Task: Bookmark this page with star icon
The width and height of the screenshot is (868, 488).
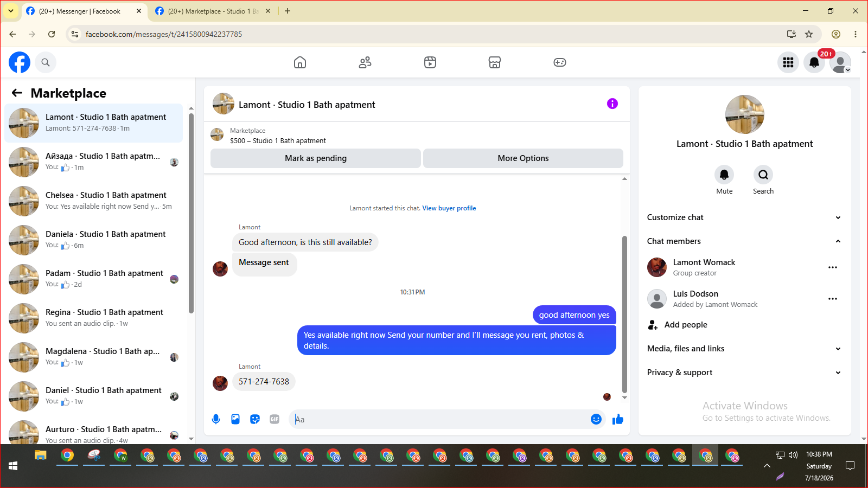Action: (809, 34)
